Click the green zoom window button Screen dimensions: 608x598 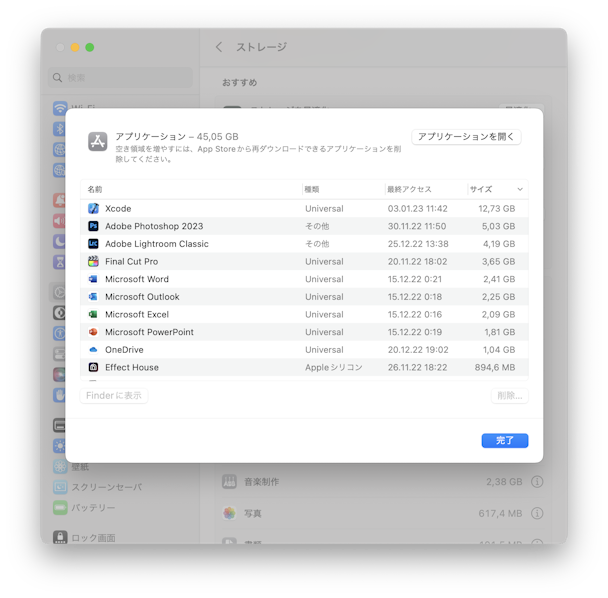point(90,47)
